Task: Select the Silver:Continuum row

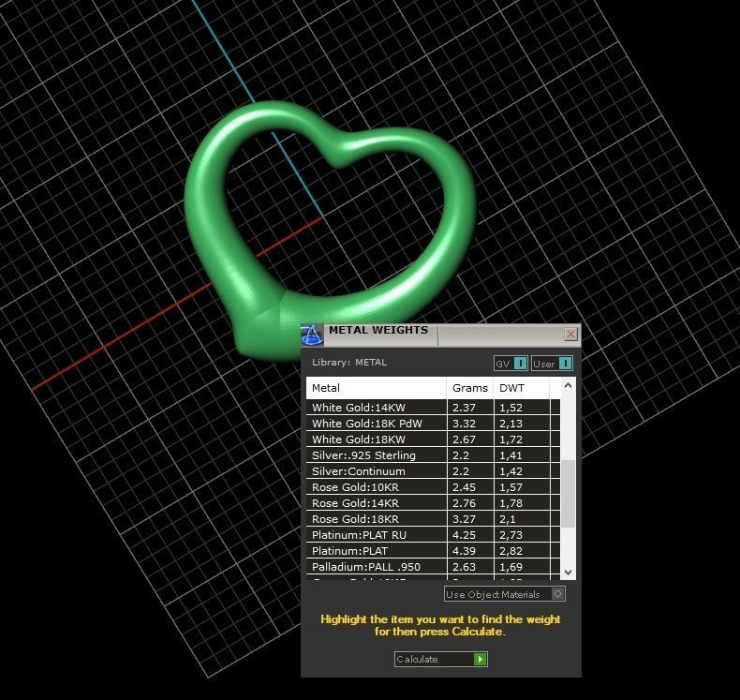Action: point(434,471)
